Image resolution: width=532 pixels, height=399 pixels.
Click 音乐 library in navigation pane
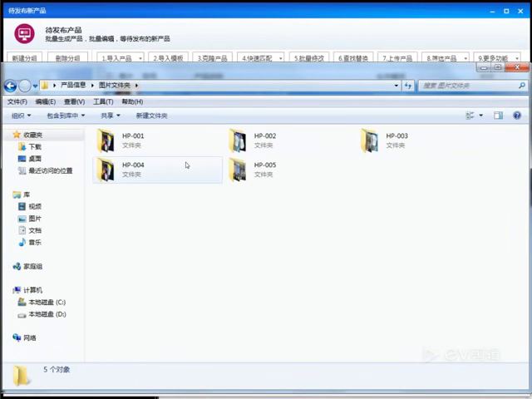tap(35, 243)
